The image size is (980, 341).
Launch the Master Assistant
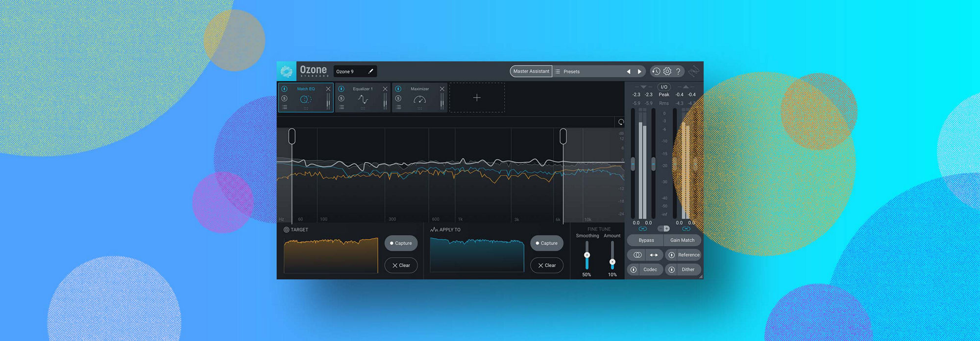[531, 71]
